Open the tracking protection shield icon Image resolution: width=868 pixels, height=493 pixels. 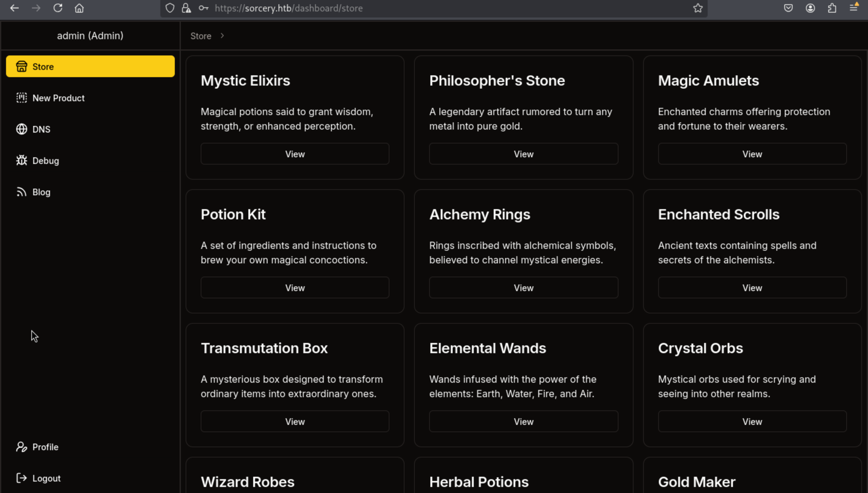tap(170, 8)
